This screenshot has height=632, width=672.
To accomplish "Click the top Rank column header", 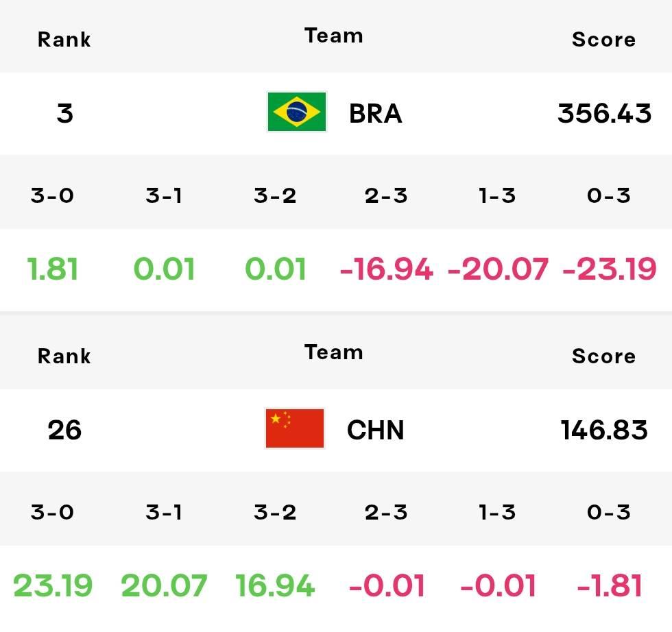I will click(x=64, y=40).
